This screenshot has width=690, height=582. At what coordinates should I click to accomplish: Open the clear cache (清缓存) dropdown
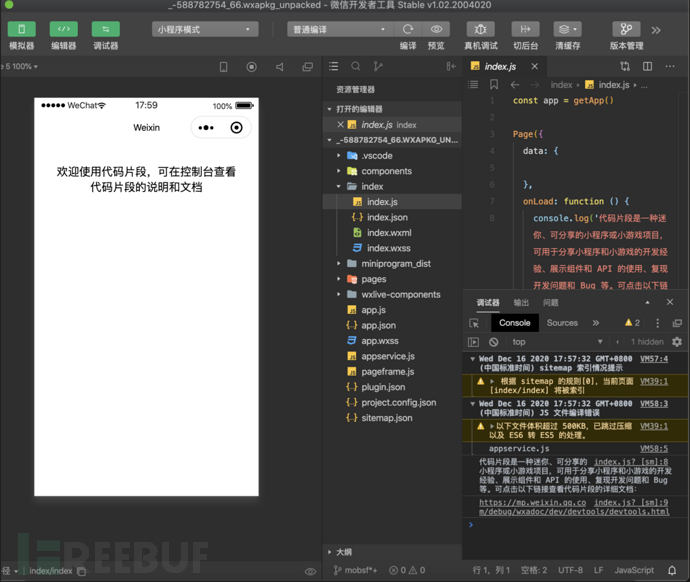pyautogui.click(x=568, y=29)
